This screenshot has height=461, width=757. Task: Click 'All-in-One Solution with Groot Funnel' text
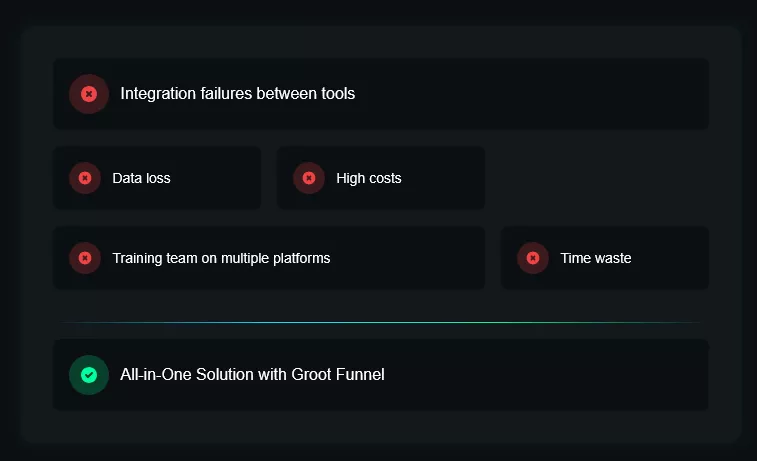252,375
